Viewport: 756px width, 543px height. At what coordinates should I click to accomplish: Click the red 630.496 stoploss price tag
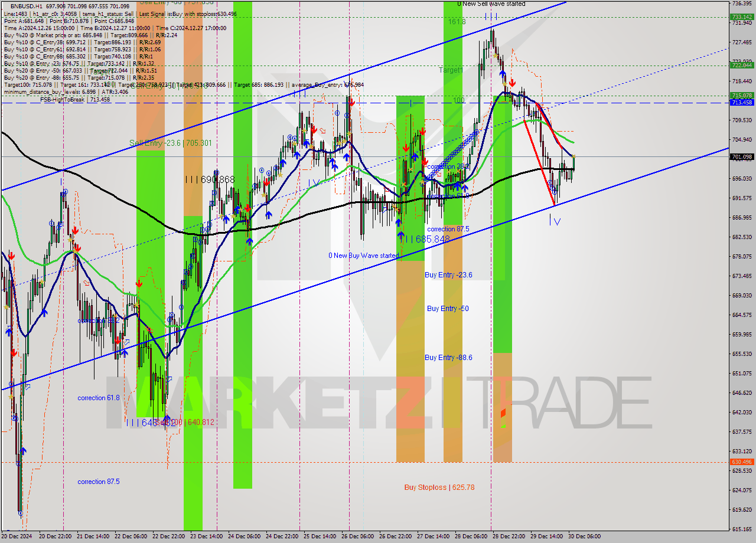click(742, 462)
